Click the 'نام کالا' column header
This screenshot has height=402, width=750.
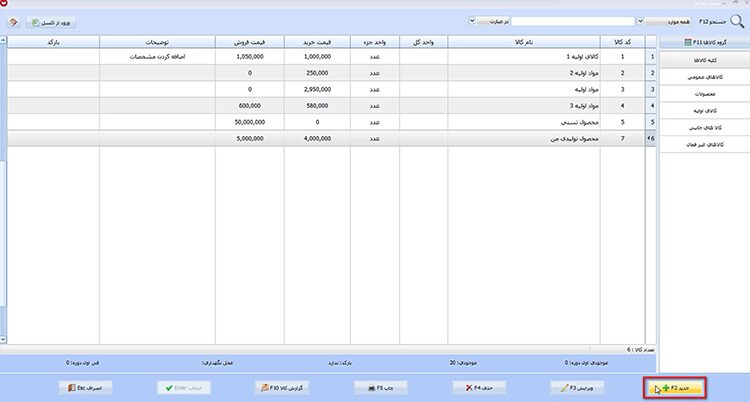524,42
